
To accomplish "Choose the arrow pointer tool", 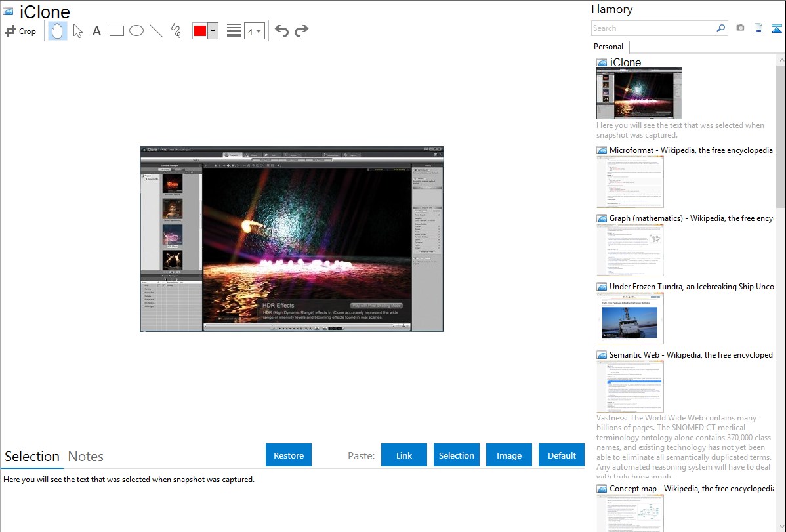I will click(77, 31).
